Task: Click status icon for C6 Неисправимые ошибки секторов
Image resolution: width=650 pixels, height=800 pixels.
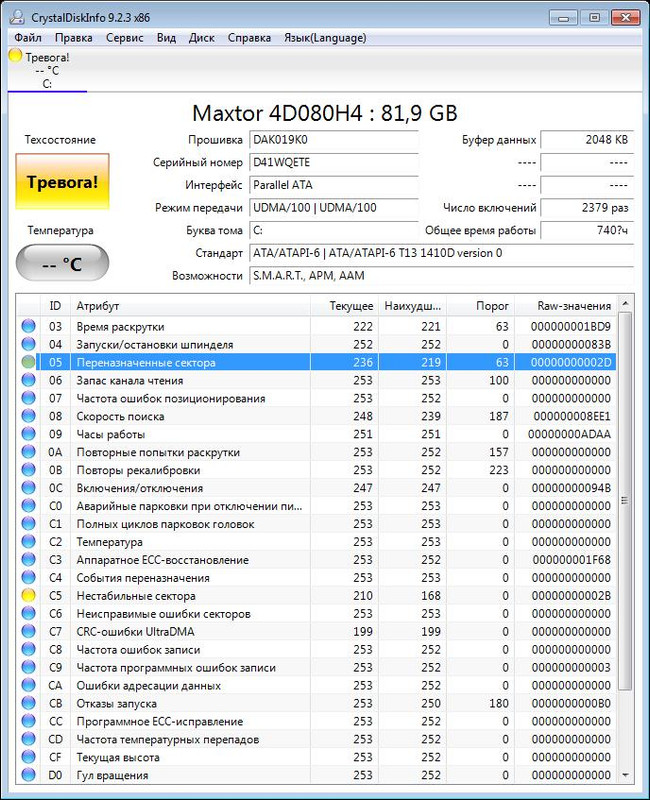Action: coord(29,613)
